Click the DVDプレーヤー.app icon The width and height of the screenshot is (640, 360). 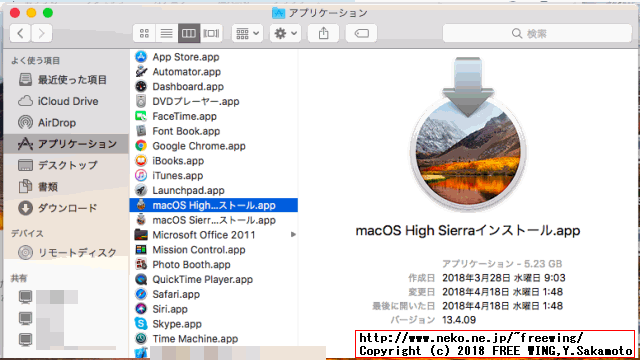tap(141, 101)
